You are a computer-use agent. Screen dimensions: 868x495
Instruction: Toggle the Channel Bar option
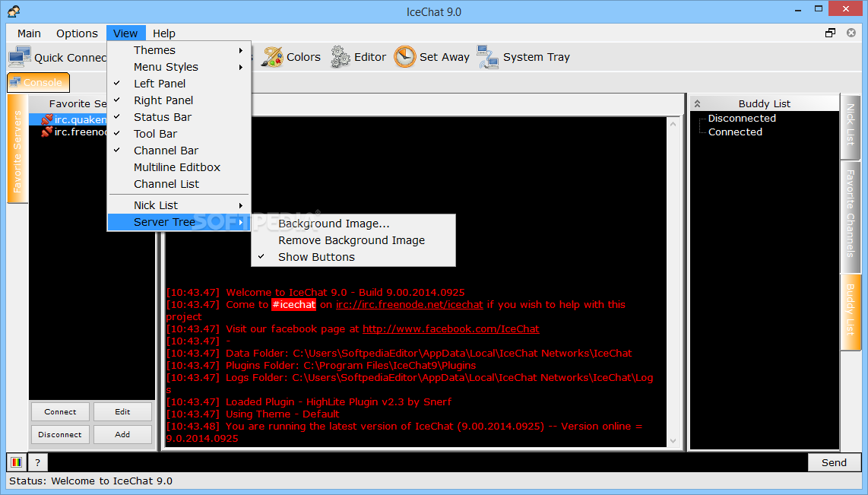pos(179,151)
